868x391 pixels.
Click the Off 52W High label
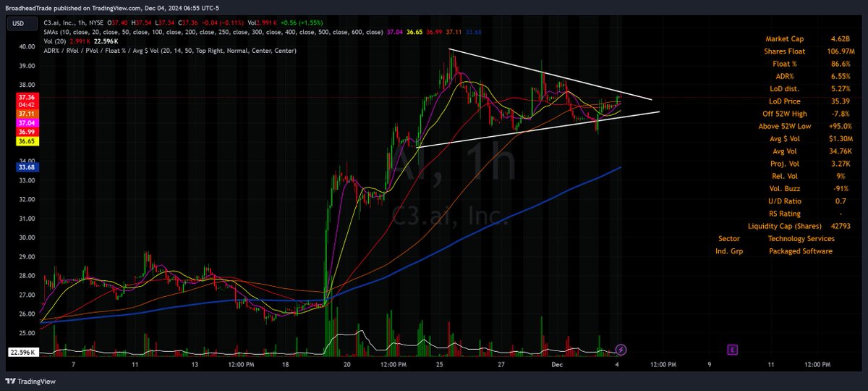[784, 114]
